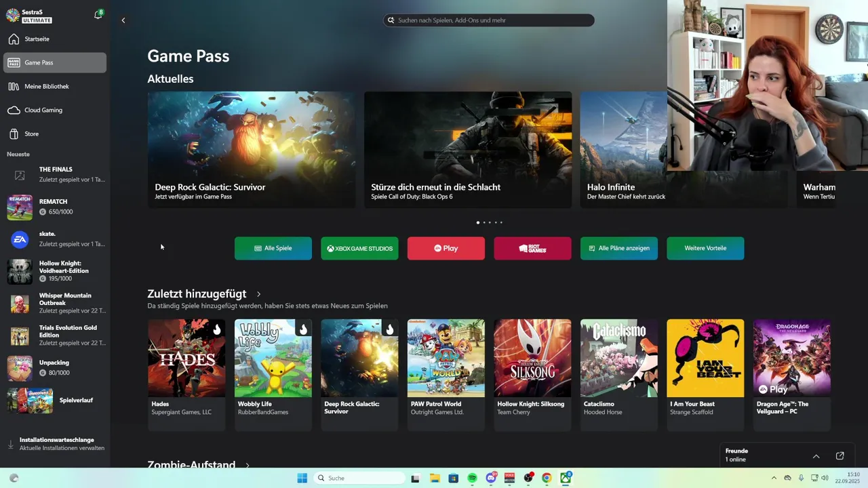Open skate. from recent games

(x=55, y=239)
